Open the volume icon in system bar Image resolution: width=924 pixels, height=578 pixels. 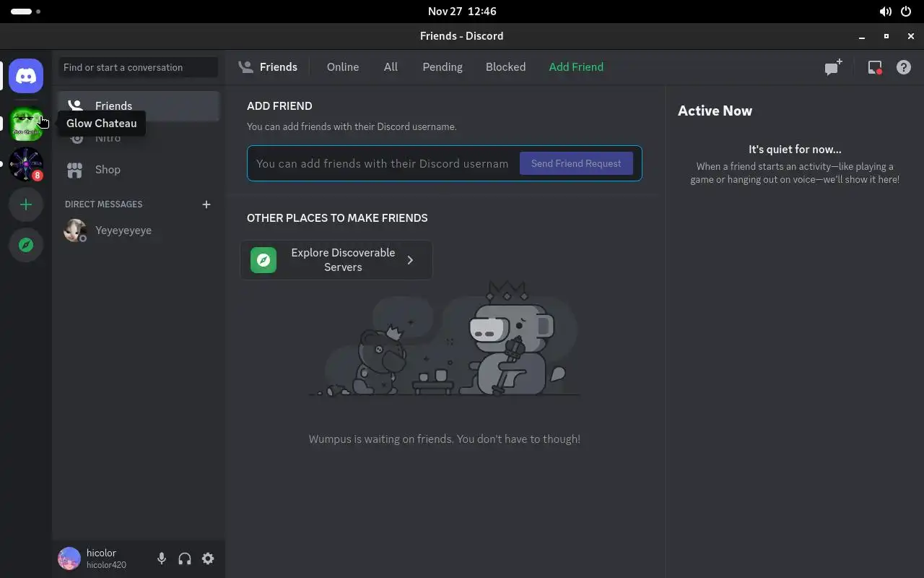tap(885, 12)
